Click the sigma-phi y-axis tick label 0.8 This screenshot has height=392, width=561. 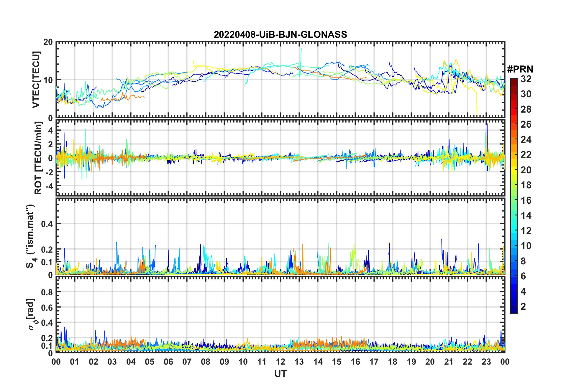pos(47,292)
